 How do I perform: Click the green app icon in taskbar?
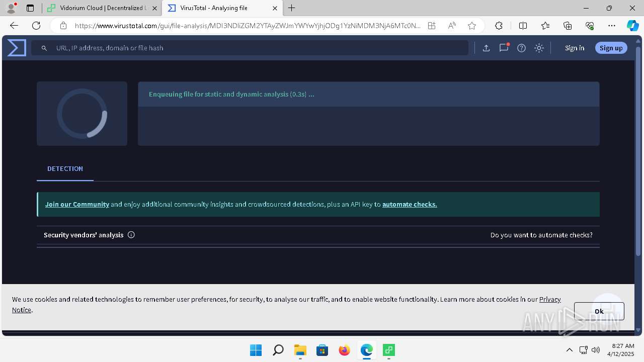[x=388, y=350]
